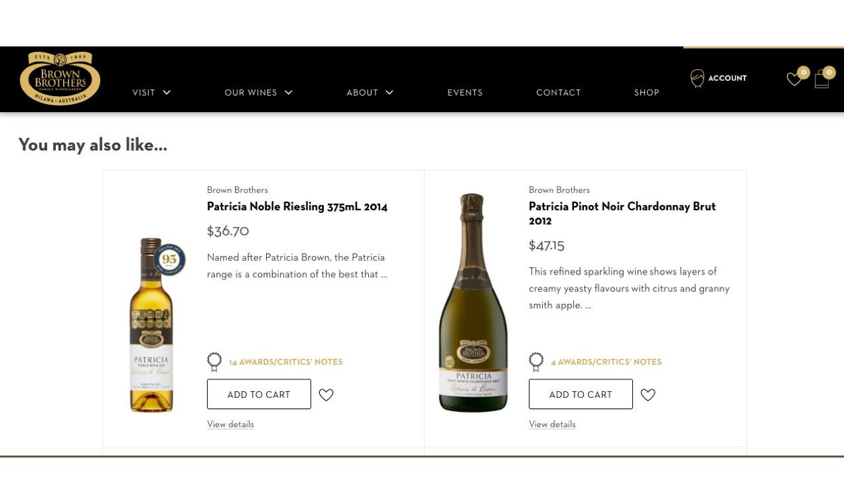Expand the About menu dropdown
844x504 pixels.
370,93
